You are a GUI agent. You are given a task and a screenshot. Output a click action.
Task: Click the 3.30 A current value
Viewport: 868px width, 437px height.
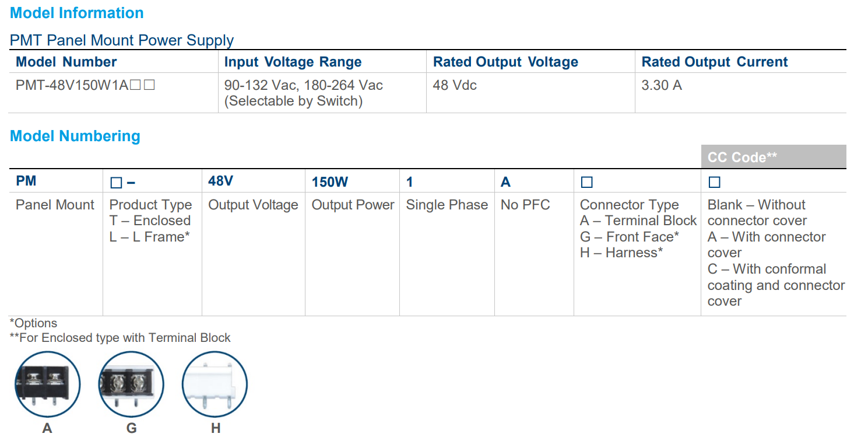click(662, 85)
